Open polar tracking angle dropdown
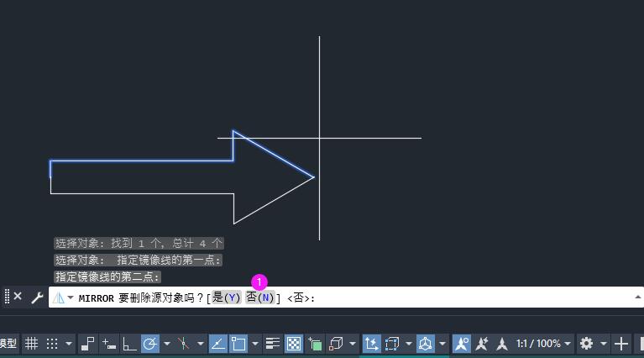Image resolution: width=644 pixels, height=358 pixels. click(167, 343)
